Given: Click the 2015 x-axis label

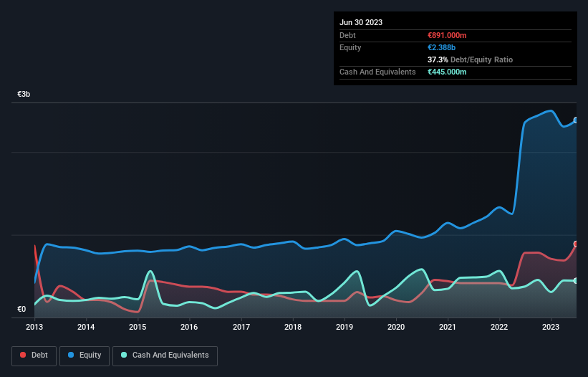Looking at the screenshot, I should (x=138, y=327).
